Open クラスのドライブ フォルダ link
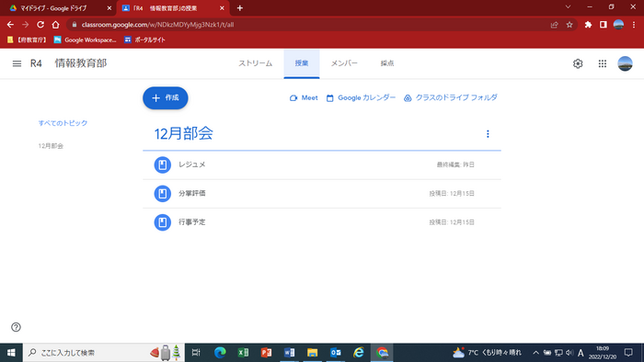 [451, 98]
